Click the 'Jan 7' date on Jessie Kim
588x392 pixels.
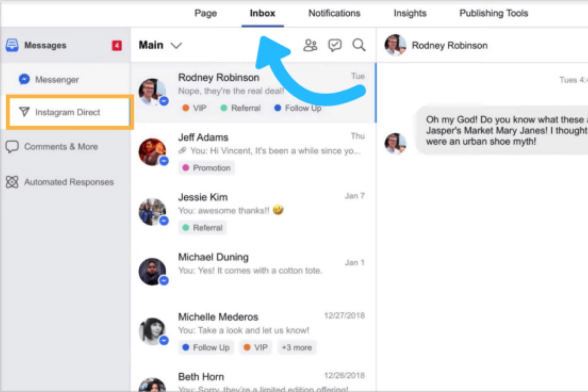[355, 196]
